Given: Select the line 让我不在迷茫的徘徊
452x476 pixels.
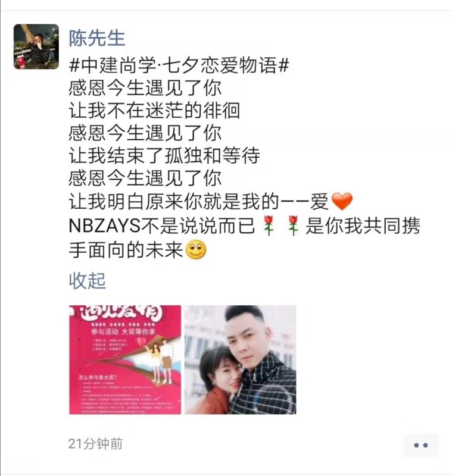Looking at the screenshot, I should point(155,111).
